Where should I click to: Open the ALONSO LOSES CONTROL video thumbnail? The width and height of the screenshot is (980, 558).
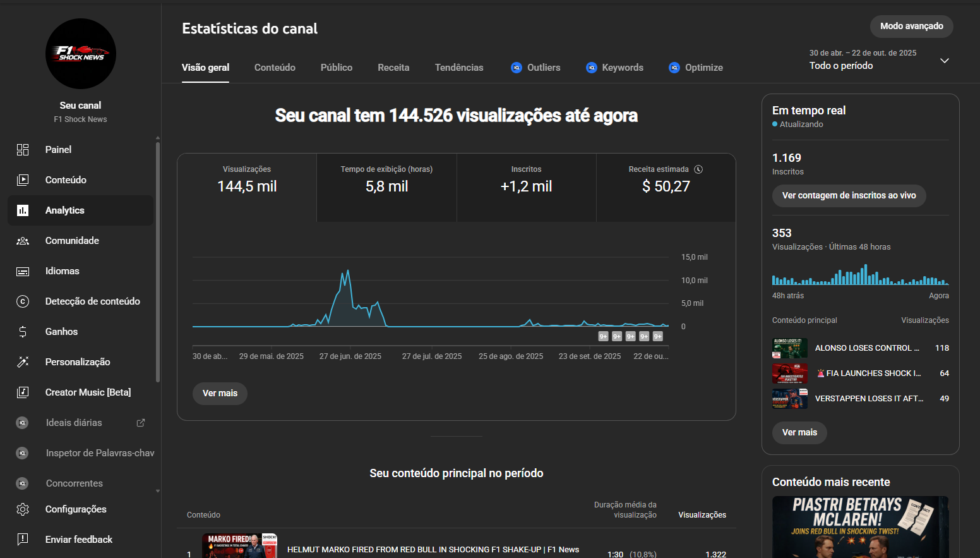(x=789, y=348)
